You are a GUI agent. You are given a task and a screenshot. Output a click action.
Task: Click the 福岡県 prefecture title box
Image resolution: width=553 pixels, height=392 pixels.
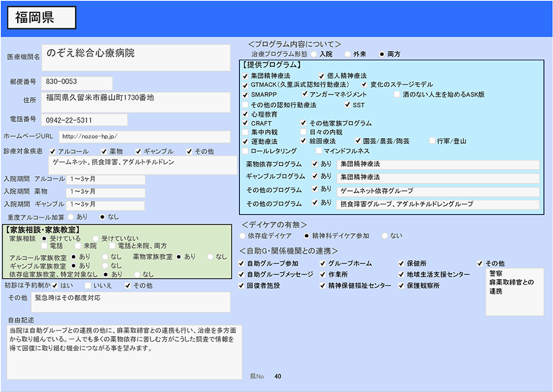pyautogui.click(x=42, y=18)
